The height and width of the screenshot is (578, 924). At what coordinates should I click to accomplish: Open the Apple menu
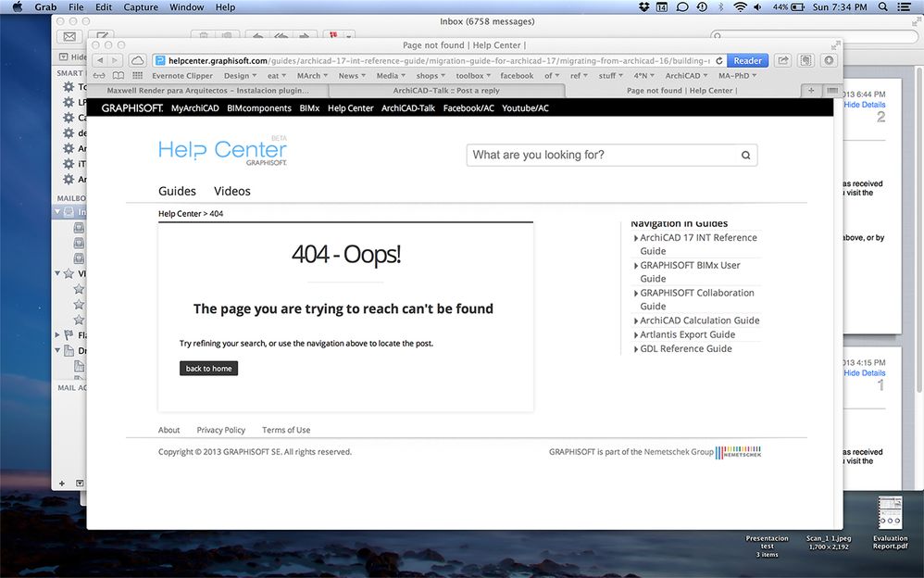[x=17, y=7]
